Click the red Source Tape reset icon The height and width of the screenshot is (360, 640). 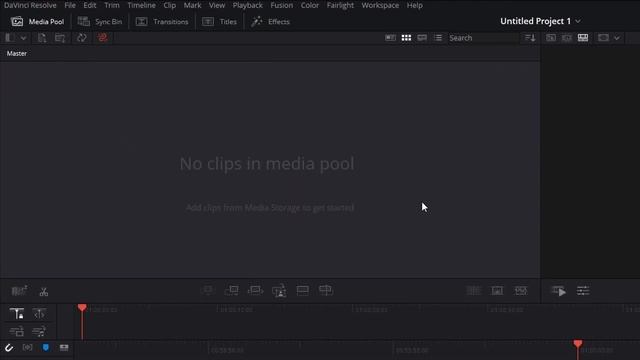click(102, 38)
